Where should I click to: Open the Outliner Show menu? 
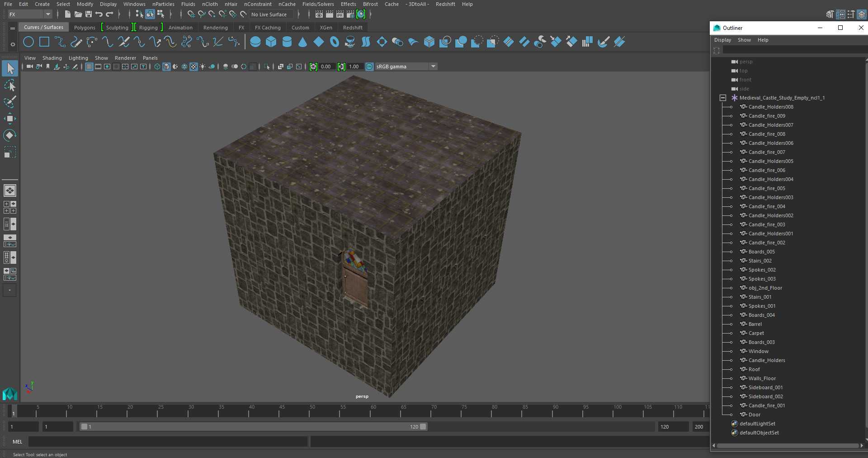click(x=744, y=40)
